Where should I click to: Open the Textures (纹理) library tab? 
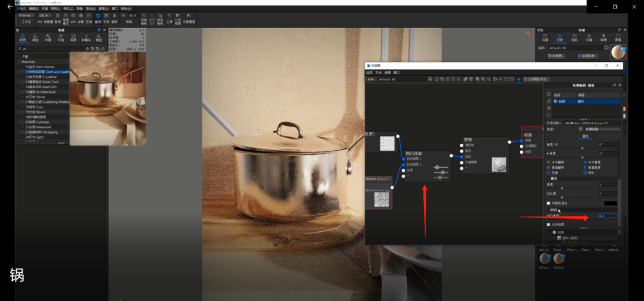48,38
